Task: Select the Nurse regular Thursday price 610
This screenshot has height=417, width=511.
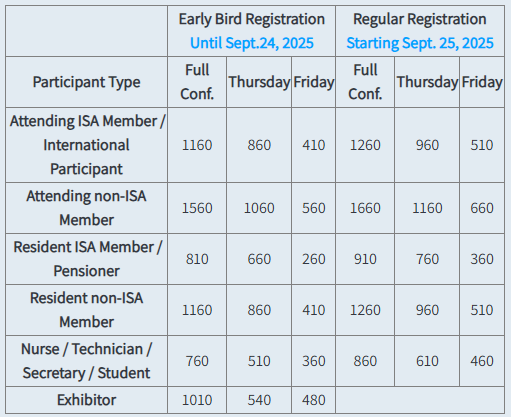Action: 427,361
